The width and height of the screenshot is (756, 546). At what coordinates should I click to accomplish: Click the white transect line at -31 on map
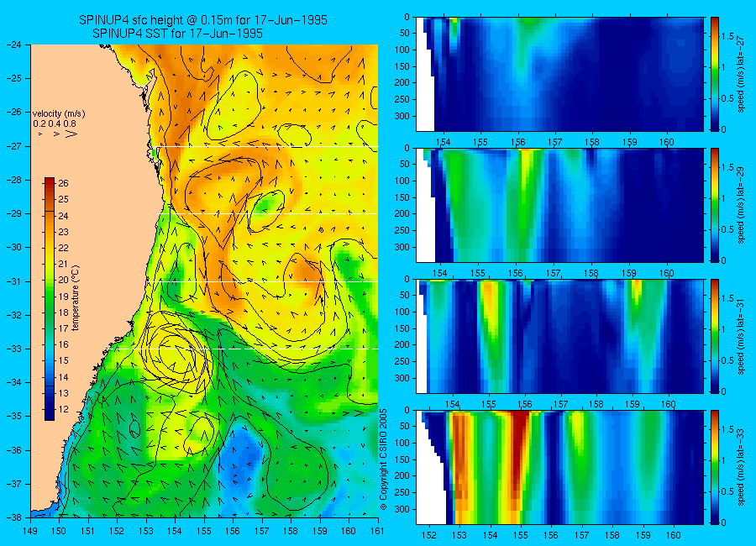(262, 281)
